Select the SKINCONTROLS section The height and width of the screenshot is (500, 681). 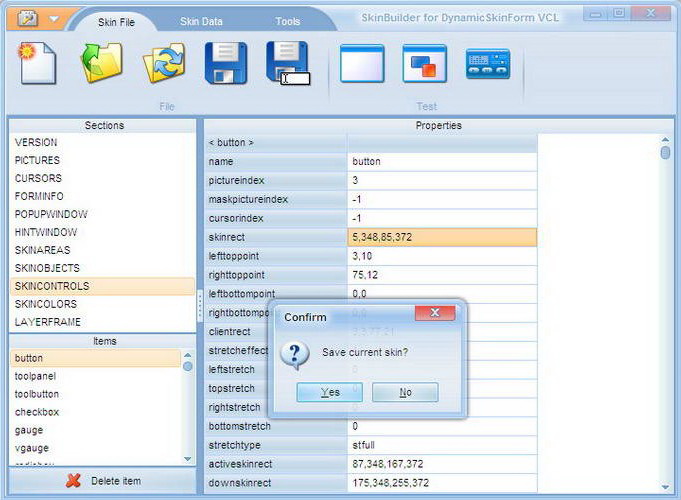click(x=102, y=286)
